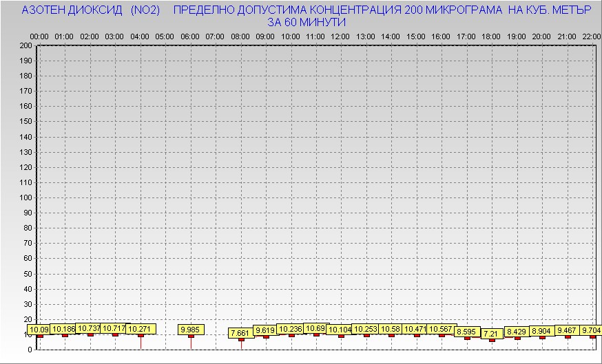The width and height of the screenshot is (602, 364).
Task: Select the 10.58 value label
Action: [x=391, y=329]
